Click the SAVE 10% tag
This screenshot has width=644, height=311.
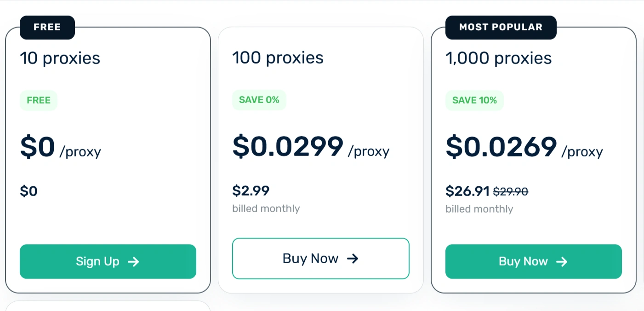pos(474,100)
